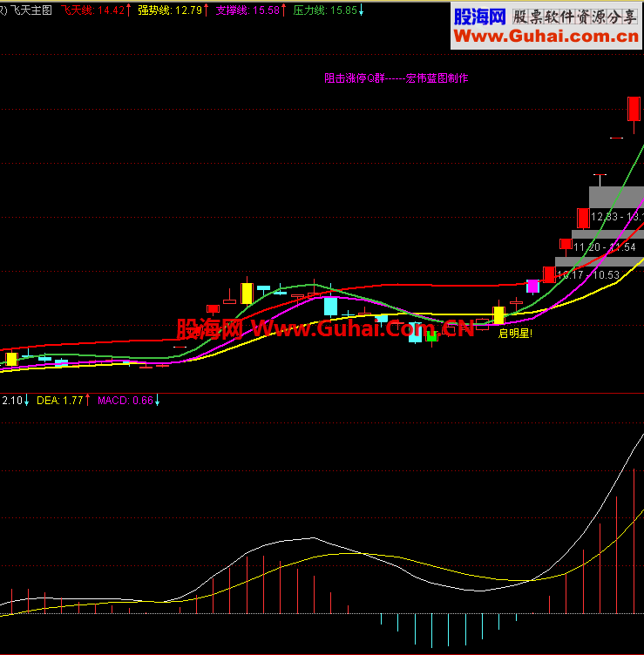Select the green candlestick at the pullback low
The image size is (644, 655).
tap(431, 336)
